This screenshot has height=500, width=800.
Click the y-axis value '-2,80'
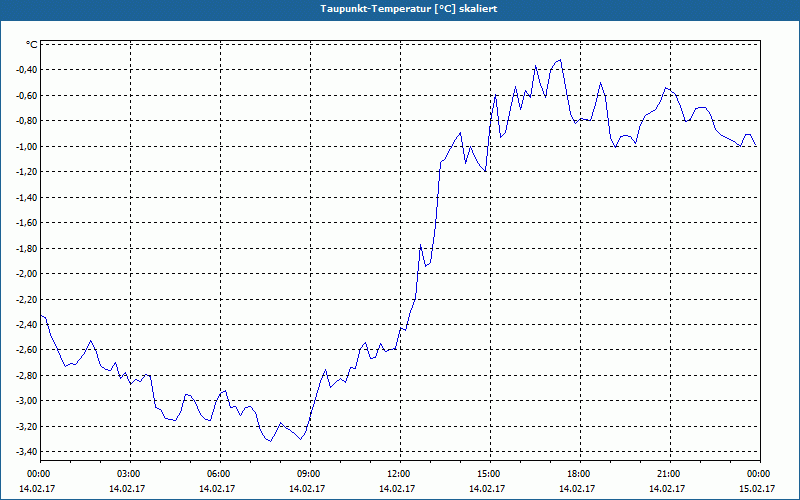click(x=28, y=376)
